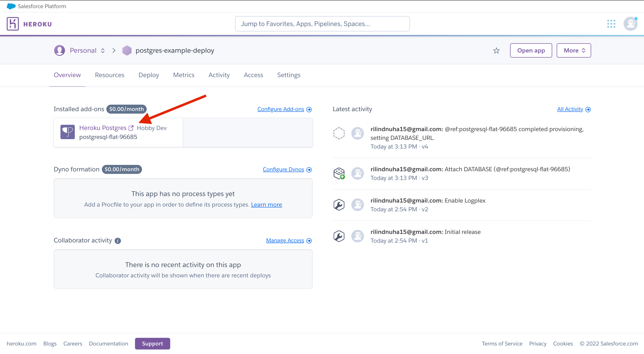This screenshot has width=644, height=354.
Task: Click the user avatar in the Attach DATABASE row
Action: coord(357,173)
